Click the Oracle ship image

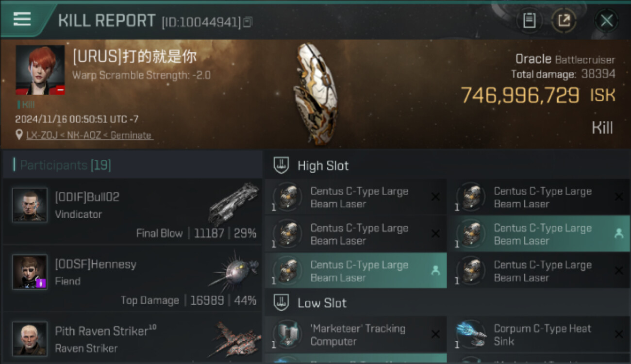pos(315,94)
